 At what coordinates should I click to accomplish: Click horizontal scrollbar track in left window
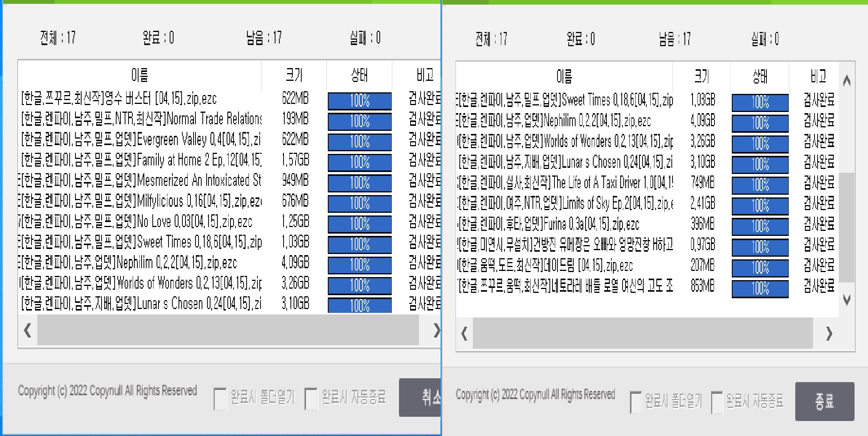pos(228,330)
